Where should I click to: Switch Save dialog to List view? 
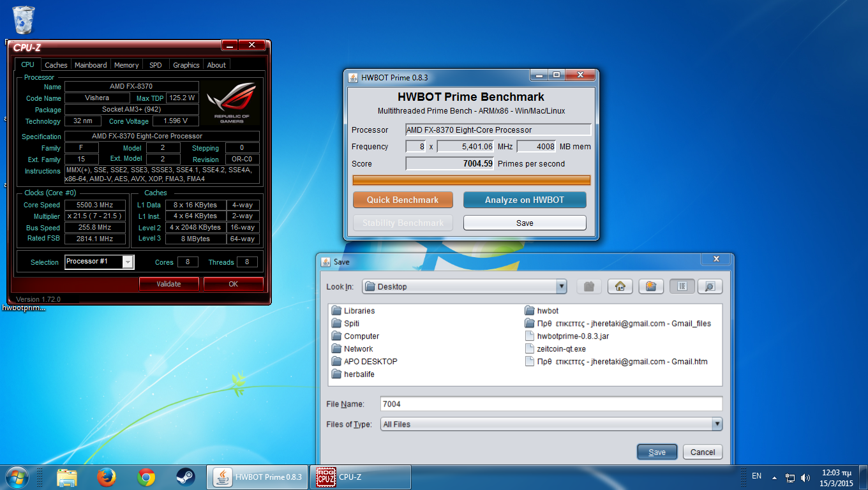point(682,286)
